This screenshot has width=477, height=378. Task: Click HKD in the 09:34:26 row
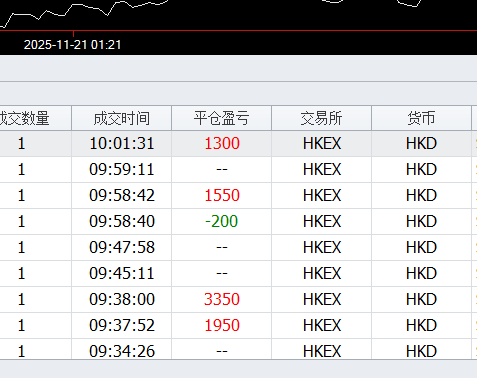coord(421,351)
